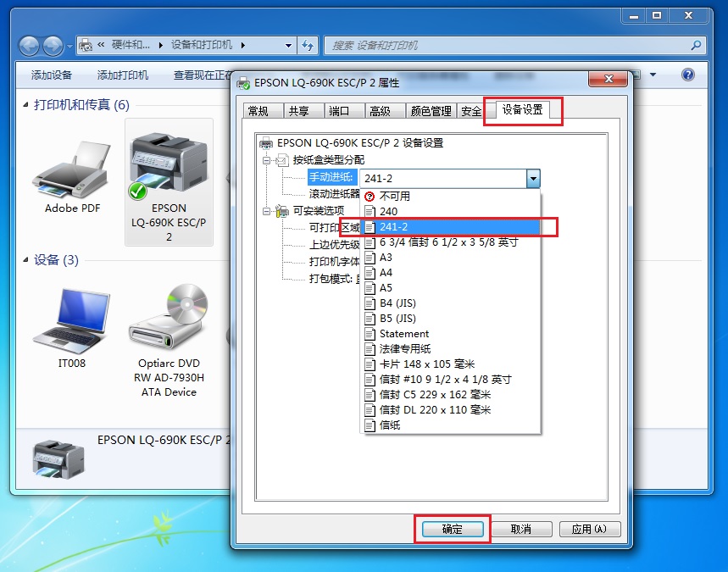Viewport: 728px width, 572px height.
Task: Click 添加打印机 in Explorer toolbar
Action: tap(123, 75)
